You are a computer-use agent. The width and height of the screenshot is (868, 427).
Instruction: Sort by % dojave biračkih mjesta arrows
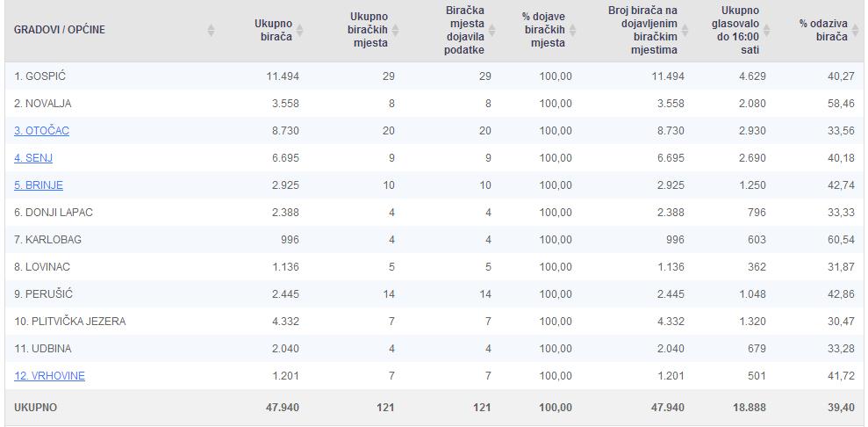point(572,30)
